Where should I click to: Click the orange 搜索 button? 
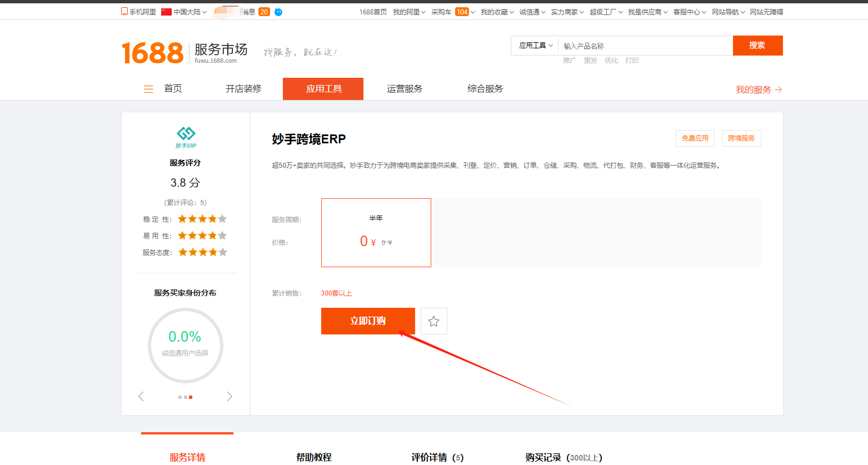click(x=757, y=46)
